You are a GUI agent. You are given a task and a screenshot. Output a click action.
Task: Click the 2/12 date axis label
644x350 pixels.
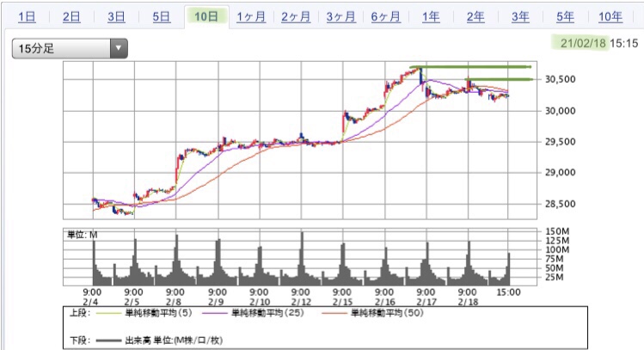pyautogui.click(x=301, y=303)
